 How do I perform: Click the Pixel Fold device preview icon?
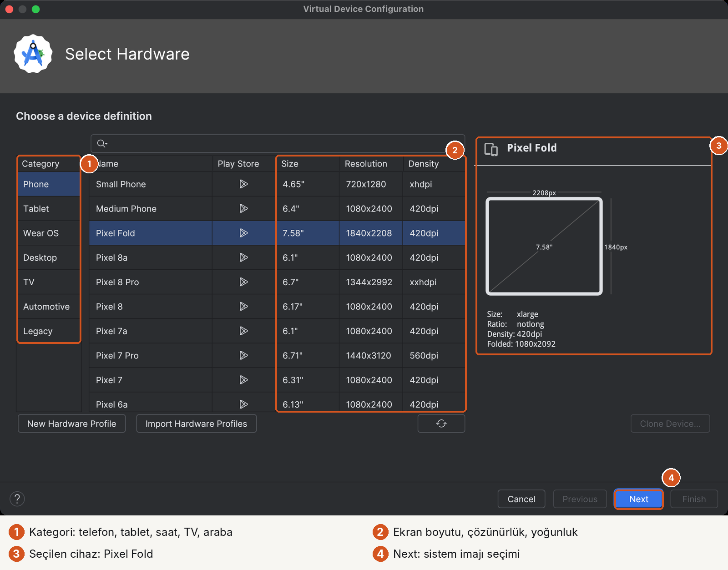491,149
